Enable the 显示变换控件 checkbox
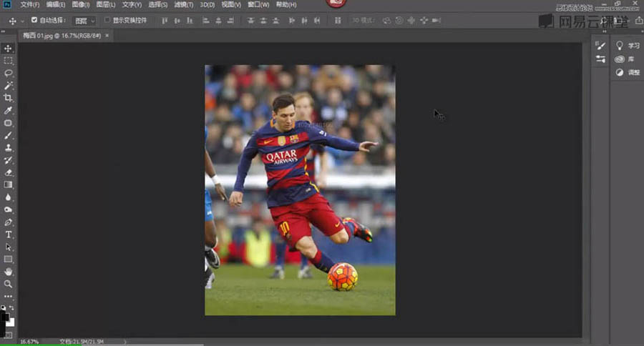This screenshot has height=346, width=644. click(x=107, y=20)
